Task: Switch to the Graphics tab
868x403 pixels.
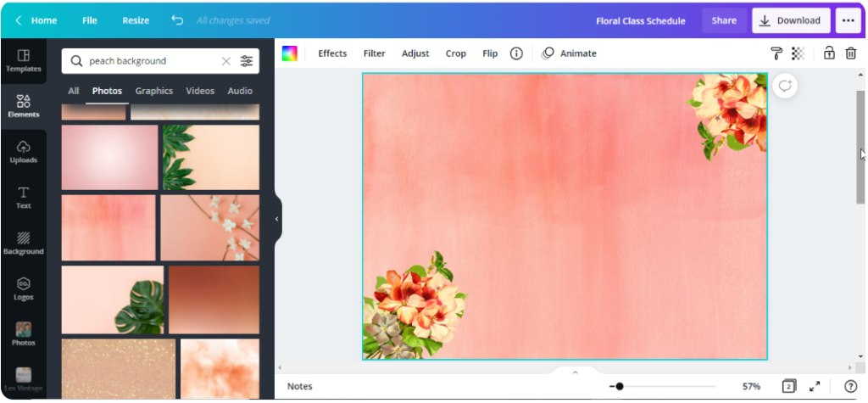Action: (x=153, y=91)
